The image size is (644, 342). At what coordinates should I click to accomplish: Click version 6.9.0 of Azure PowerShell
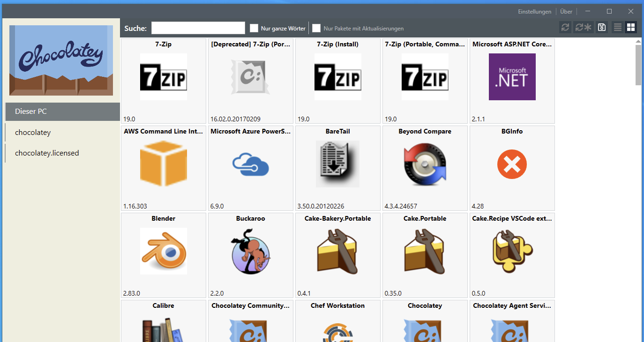click(x=217, y=206)
